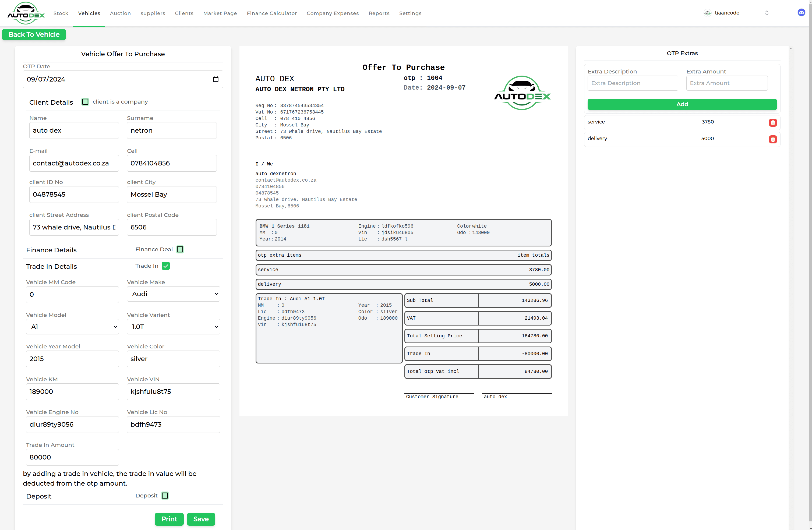Open Reports
This screenshot has height=530, width=812.
click(379, 13)
